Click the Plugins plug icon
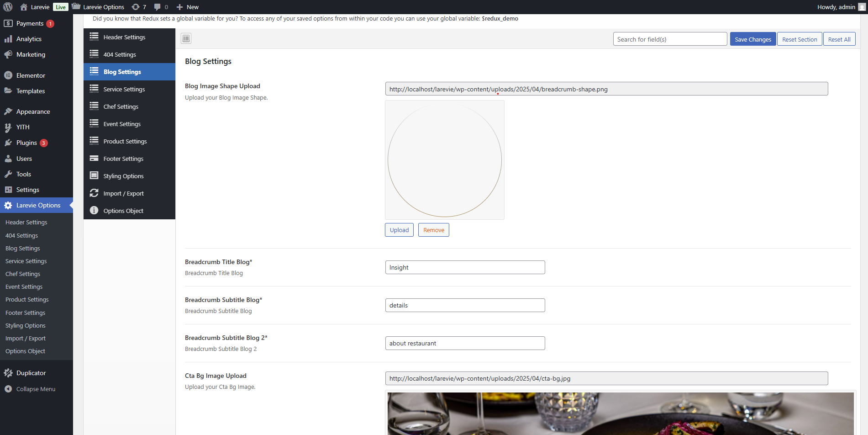Image resolution: width=868 pixels, height=435 pixels. coord(8,143)
